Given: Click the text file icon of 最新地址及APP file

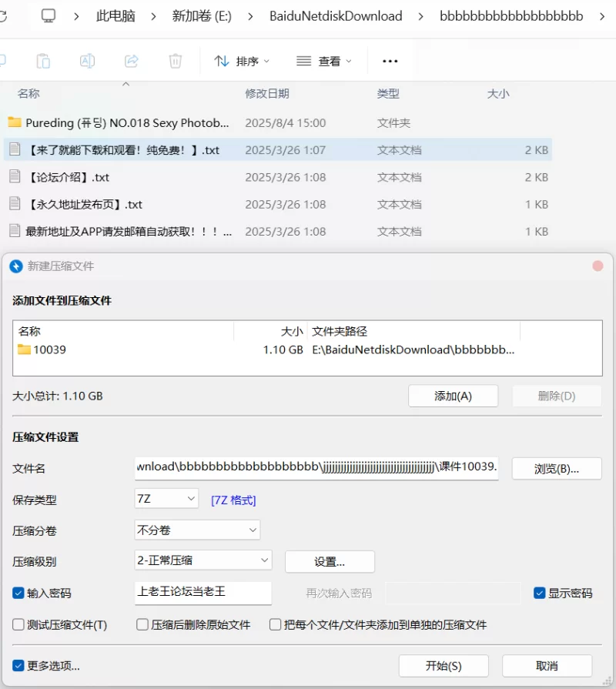Looking at the screenshot, I should (15, 231).
